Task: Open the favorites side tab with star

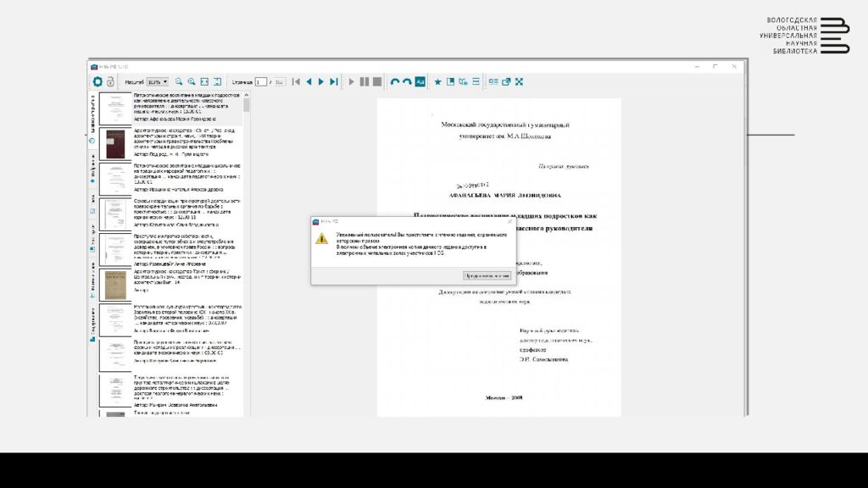Action: pos(92,169)
